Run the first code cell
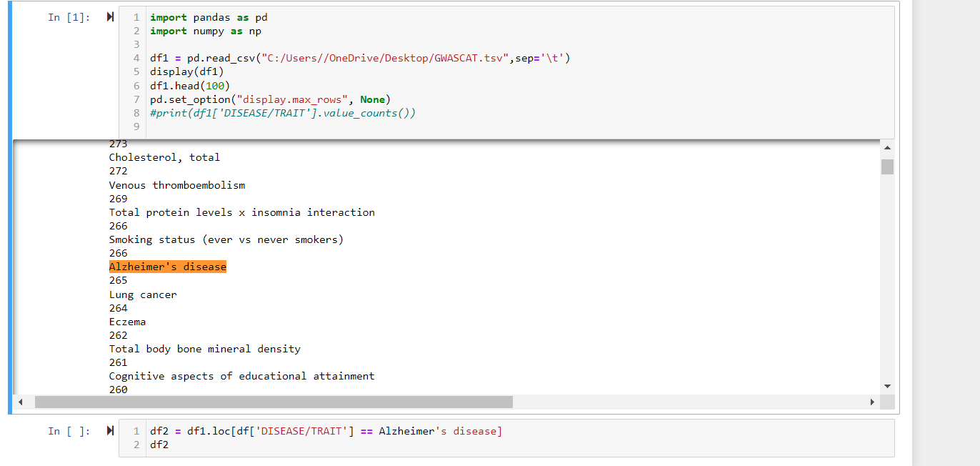 (x=109, y=16)
